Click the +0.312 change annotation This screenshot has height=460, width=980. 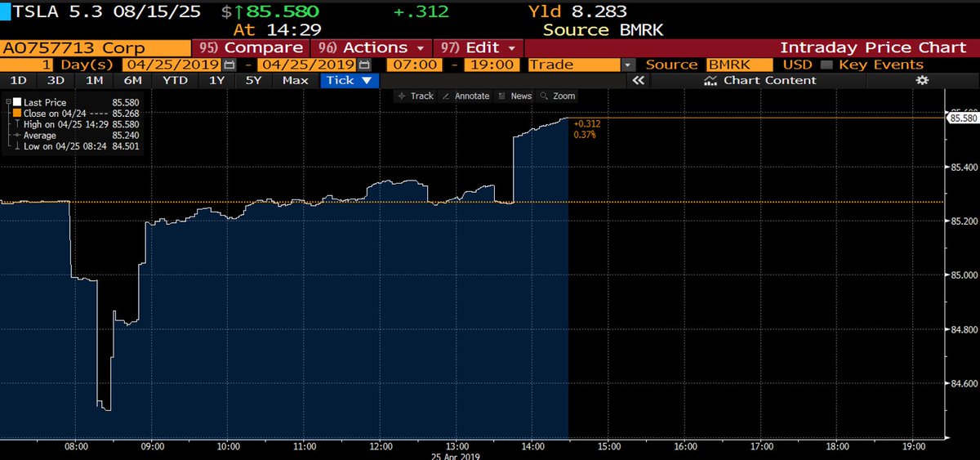[x=586, y=123]
